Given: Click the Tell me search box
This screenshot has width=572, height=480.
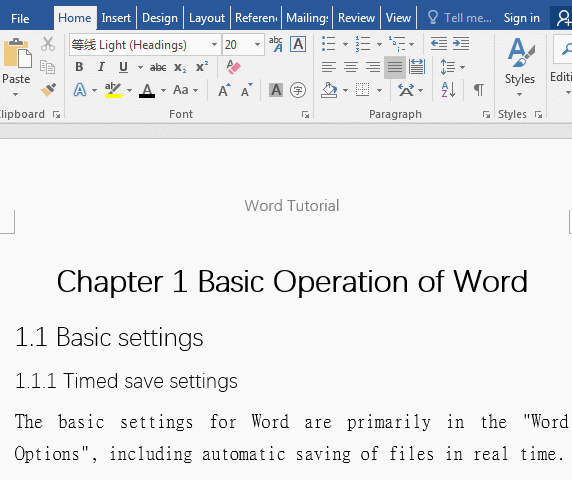Looking at the screenshot, I should (460, 18).
